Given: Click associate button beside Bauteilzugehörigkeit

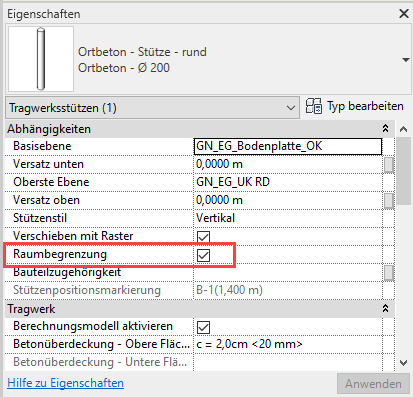Looking at the screenshot, I should coord(389,273).
